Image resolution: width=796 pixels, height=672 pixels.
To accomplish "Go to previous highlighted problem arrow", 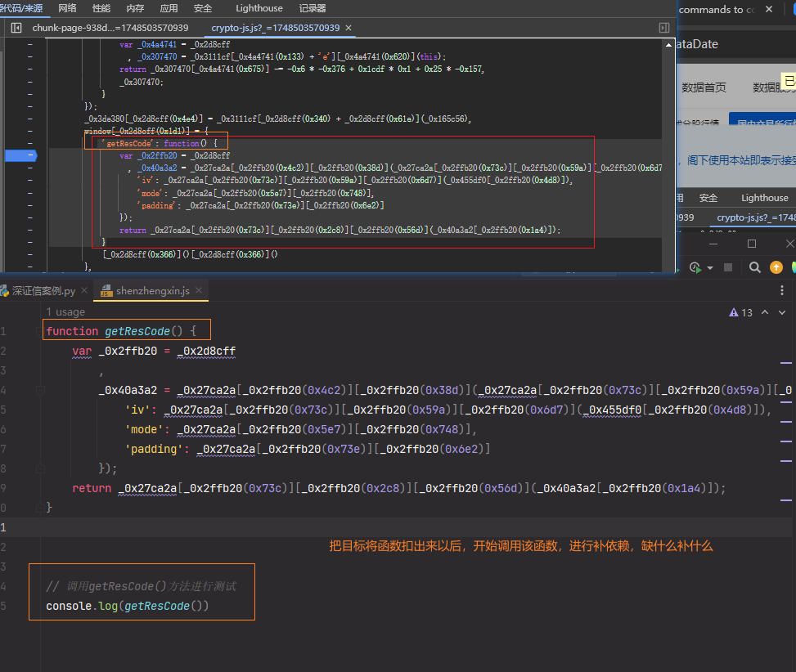I will 765,312.
